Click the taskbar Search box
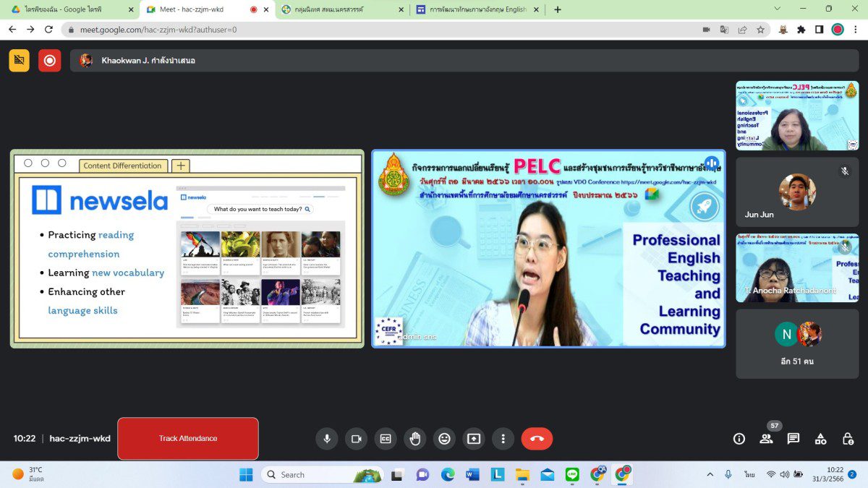The height and width of the screenshot is (488, 868). [x=322, y=474]
